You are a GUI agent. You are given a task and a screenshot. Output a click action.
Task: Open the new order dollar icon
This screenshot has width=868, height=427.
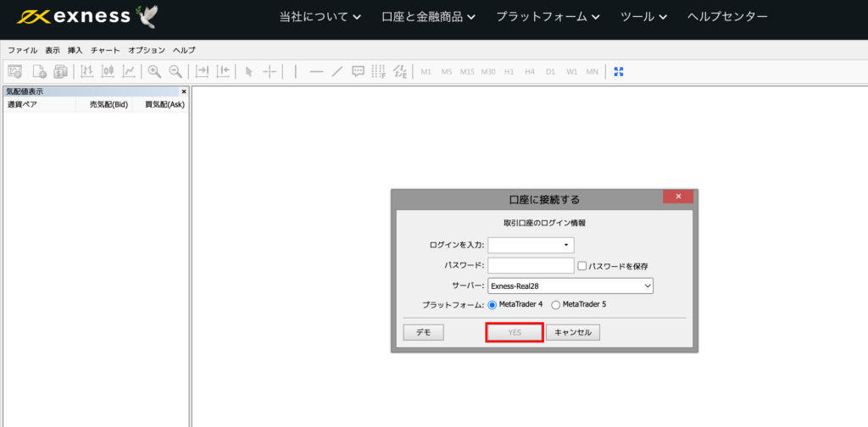click(x=60, y=71)
